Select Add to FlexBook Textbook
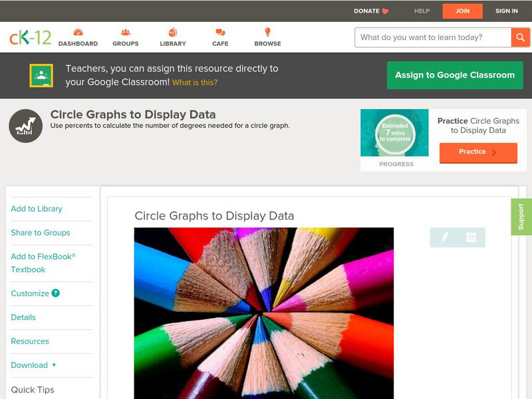 (43, 263)
